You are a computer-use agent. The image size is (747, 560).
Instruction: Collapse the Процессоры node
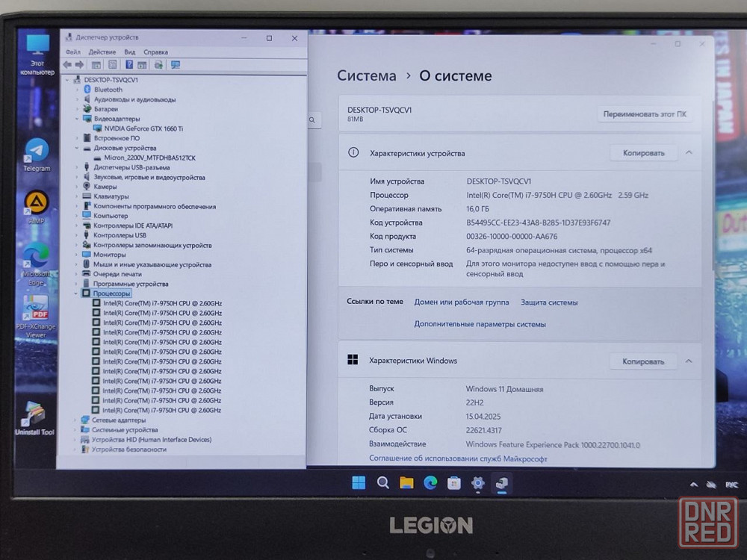tap(75, 293)
